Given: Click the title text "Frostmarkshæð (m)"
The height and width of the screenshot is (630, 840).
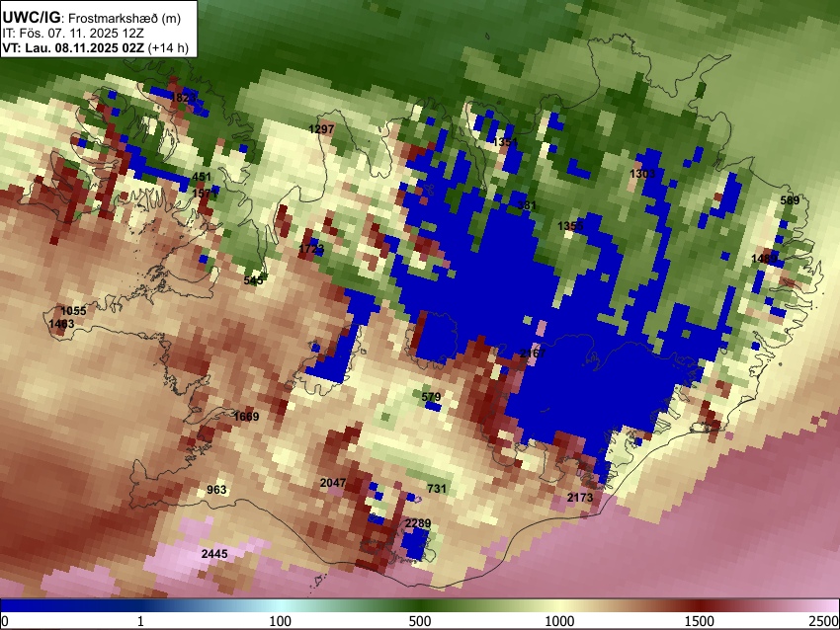Looking at the screenshot, I should (126, 19).
